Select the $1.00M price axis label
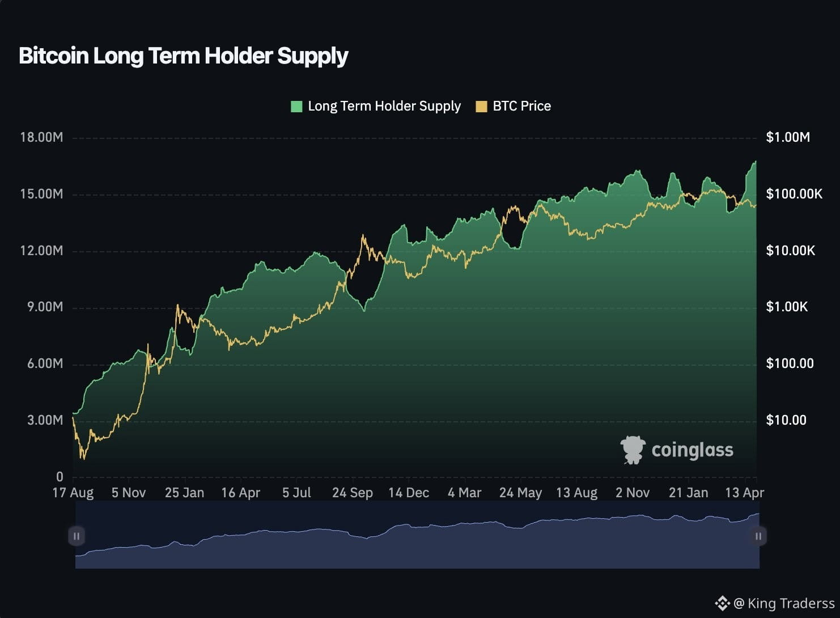840x618 pixels. point(788,137)
